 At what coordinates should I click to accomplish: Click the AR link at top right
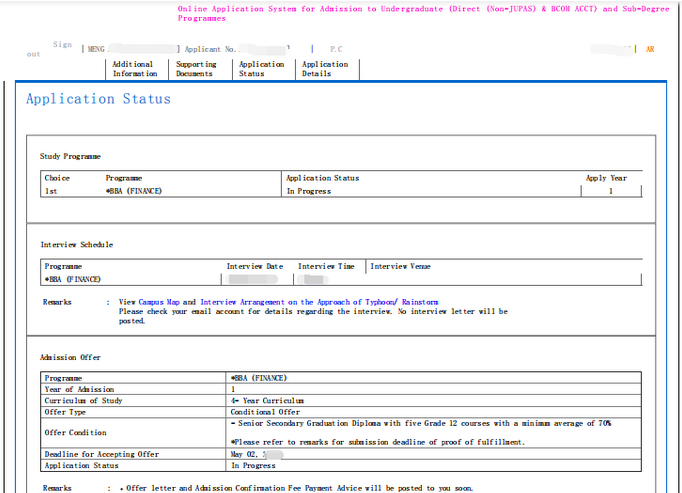650,49
